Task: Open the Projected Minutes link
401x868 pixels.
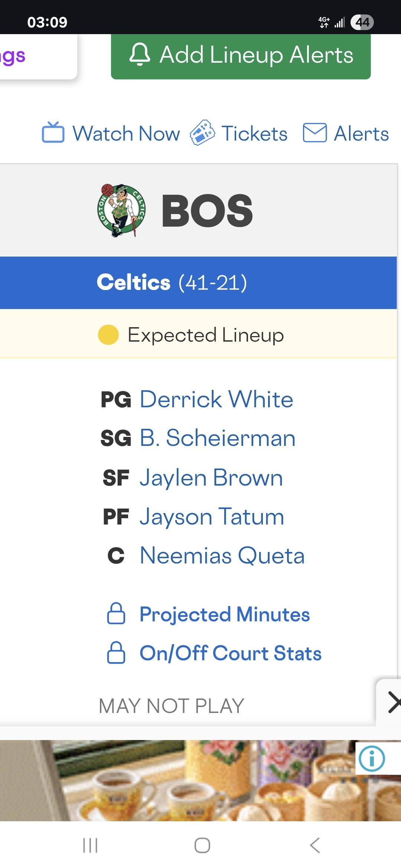Action: click(225, 614)
